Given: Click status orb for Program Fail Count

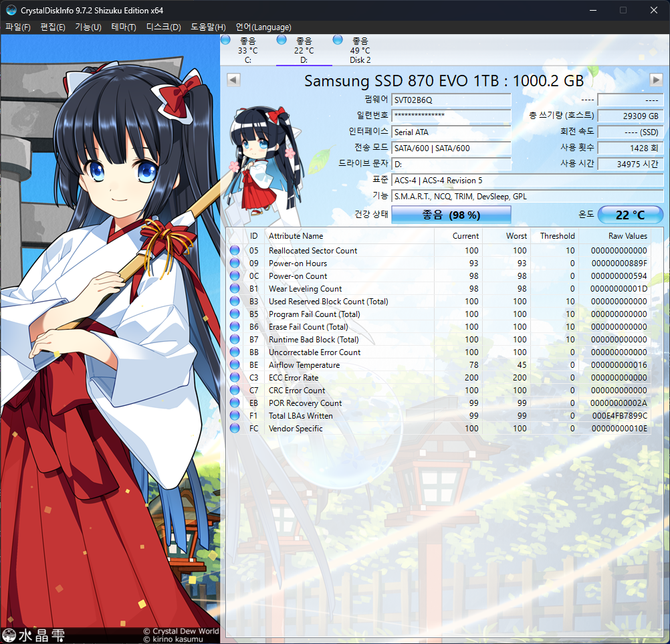Looking at the screenshot, I should click(x=235, y=314).
